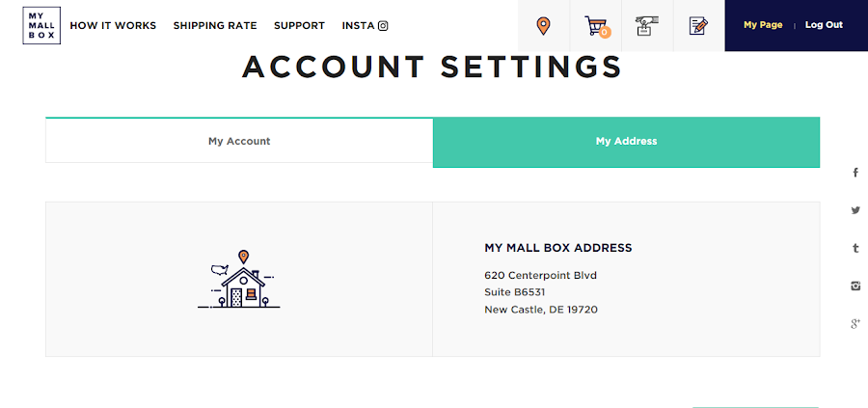Open the location pin icon in header
This screenshot has width=868, height=408.
coord(543,26)
